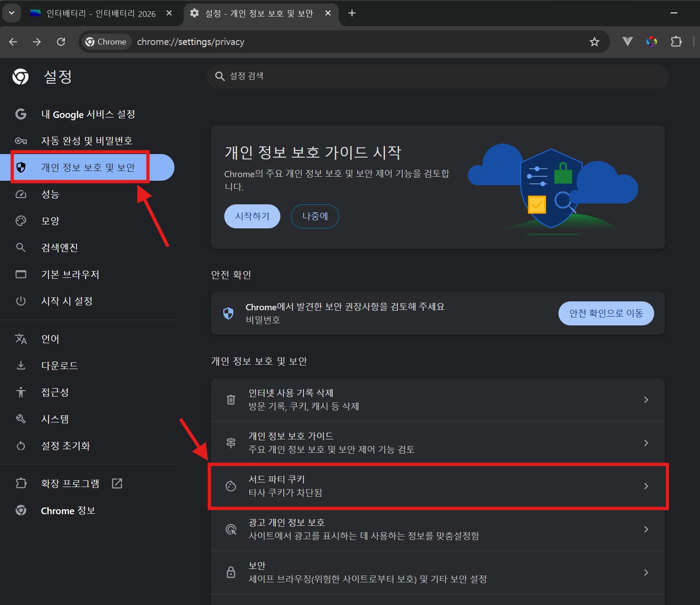Select 개인 정보 보호 및 보안 in sidebar
This screenshot has width=700, height=605.
point(88,167)
